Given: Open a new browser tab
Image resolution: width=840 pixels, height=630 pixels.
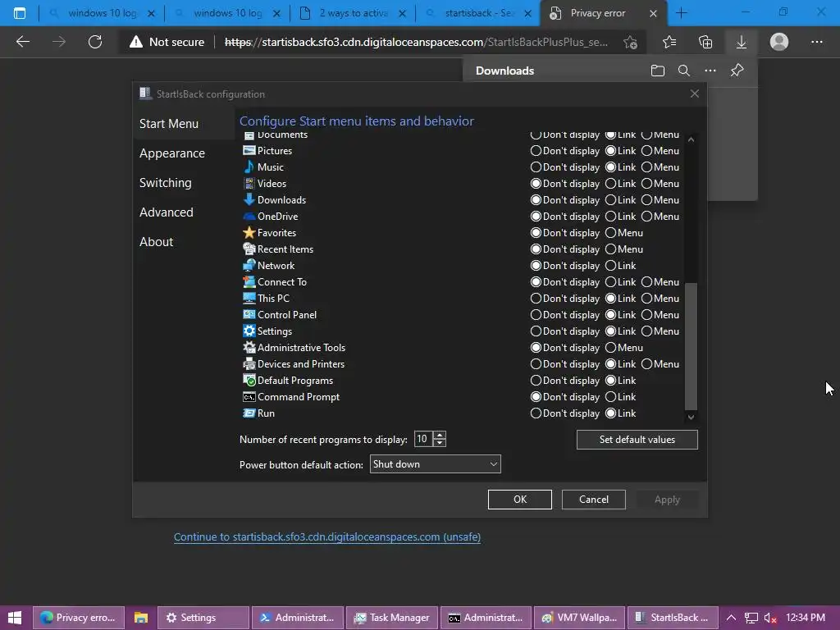Looking at the screenshot, I should (x=682, y=13).
